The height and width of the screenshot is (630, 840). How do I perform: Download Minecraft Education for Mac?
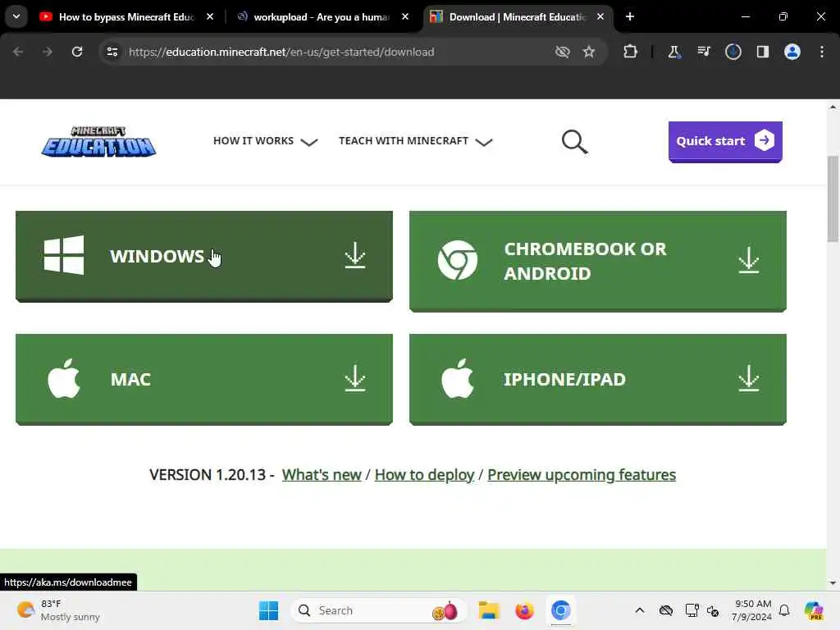tap(204, 379)
